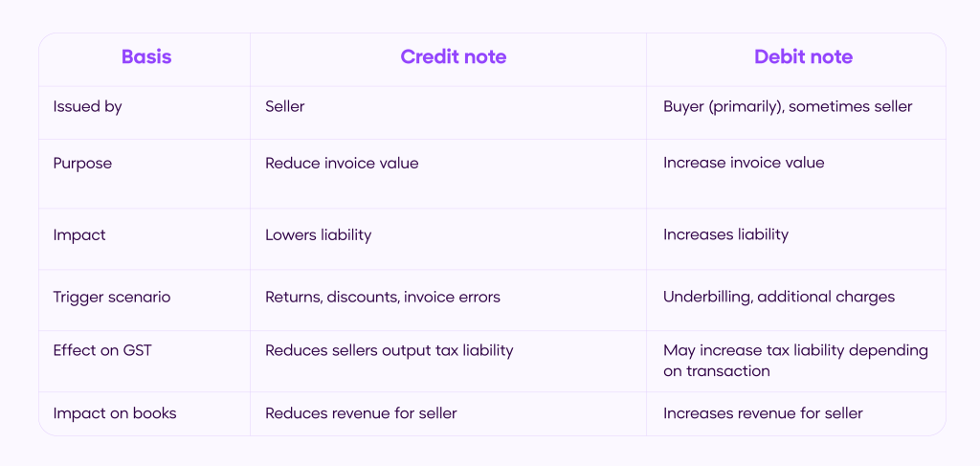Select the 'Reduces revenue for seller' cell

click(361, 413)
